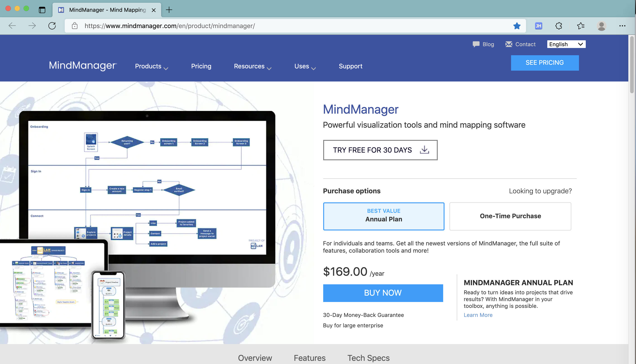Image resolution: width=636 pixels, height=364 pixels.
Task: Click the tablet mind map image
Action: tap(50, 283)
